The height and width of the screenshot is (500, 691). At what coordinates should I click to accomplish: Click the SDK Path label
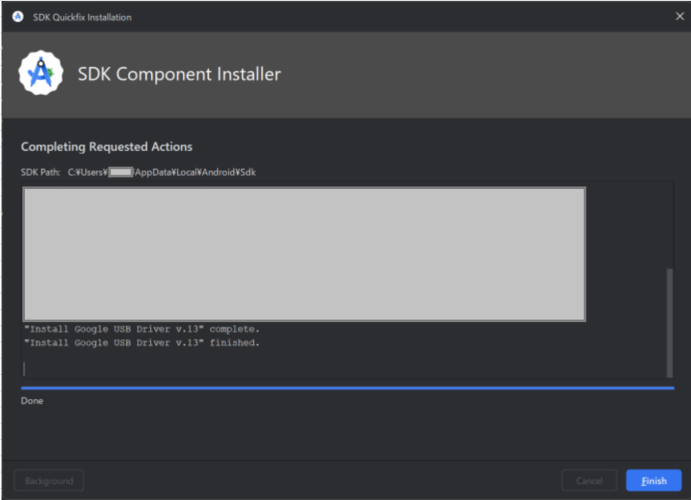tap(41, 172)
